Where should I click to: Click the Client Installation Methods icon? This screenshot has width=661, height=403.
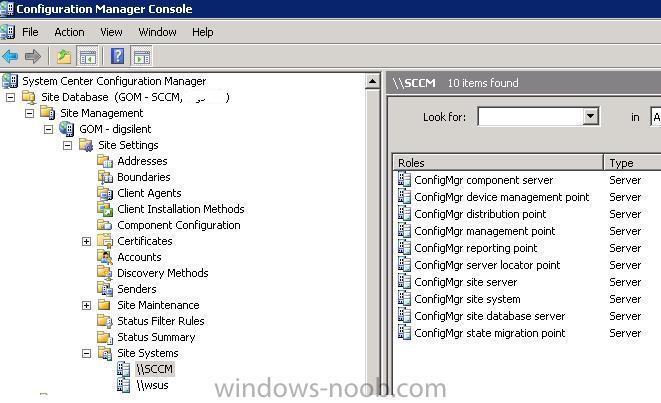[105, 209]
